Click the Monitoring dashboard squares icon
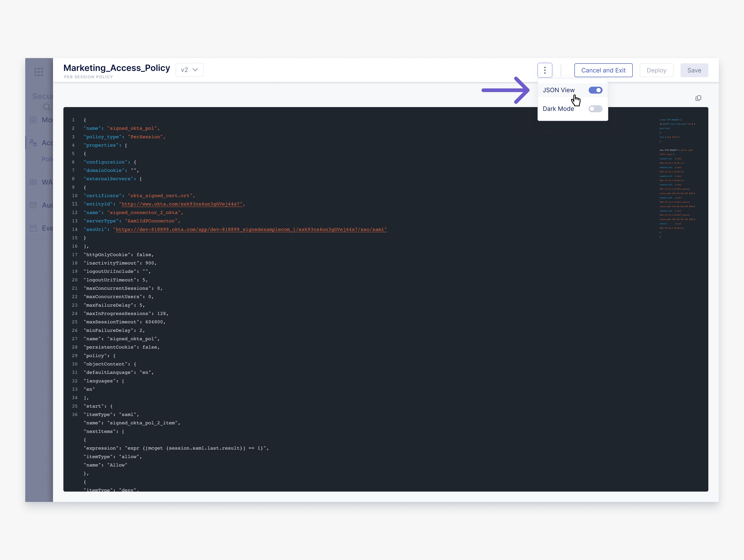This screenshot has height=560, width=744. pyautogui.click(x=33, y=120)
